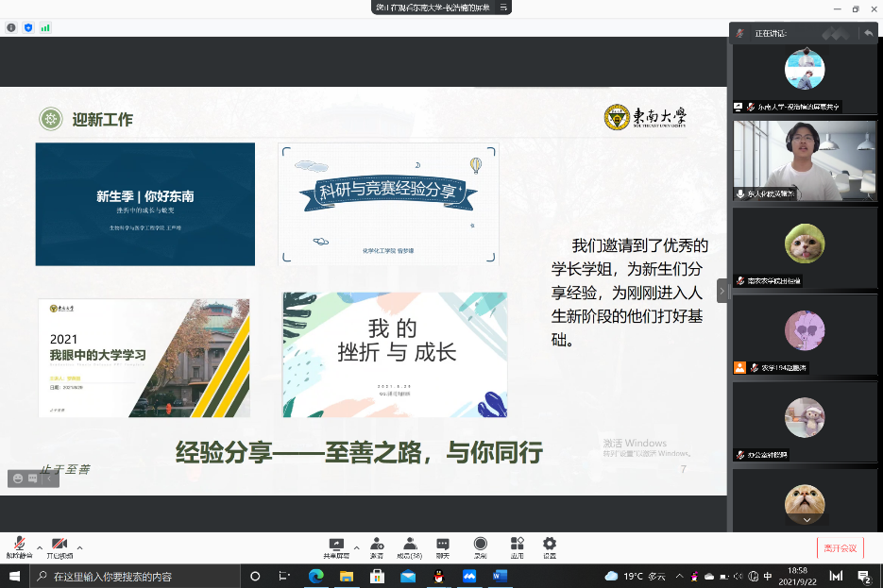Open the shared screen title bar menu
The image size is (883, 588).
click(505, 7)
